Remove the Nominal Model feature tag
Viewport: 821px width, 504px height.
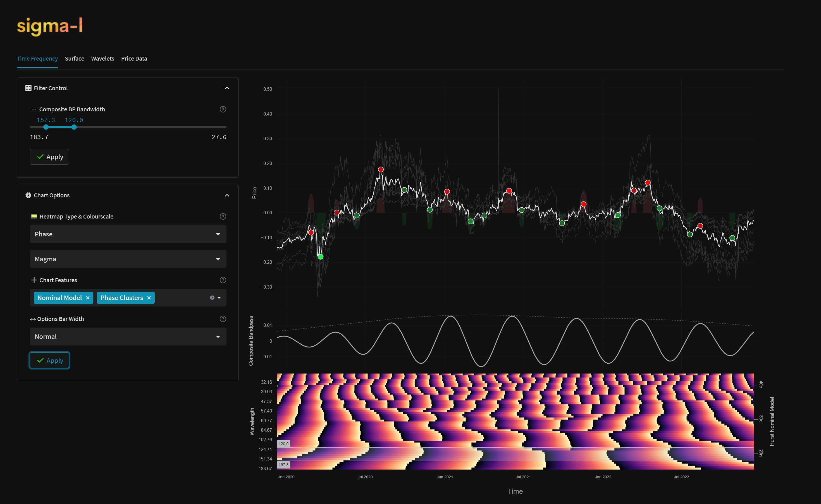click(x=88, y=298)
